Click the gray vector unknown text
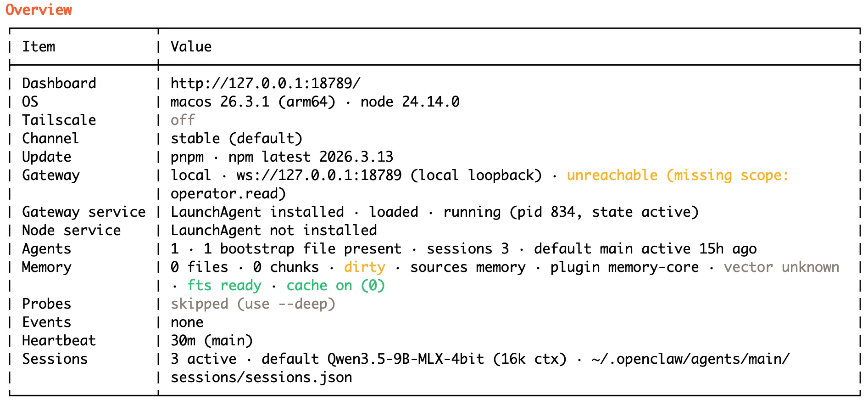Image resolution: width=868 pixels, height=406 pixels. tap(781, 267)
